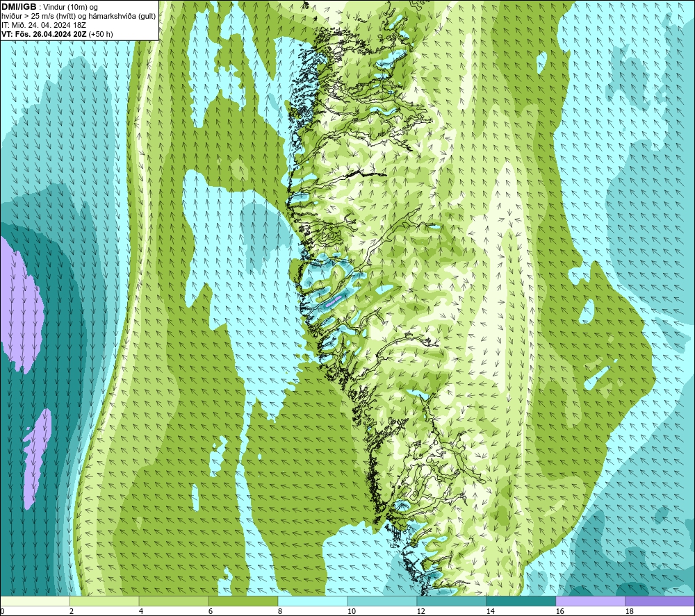Click the legend scale label '18'
Screen dimensions: 695x616
coord(629,611)
